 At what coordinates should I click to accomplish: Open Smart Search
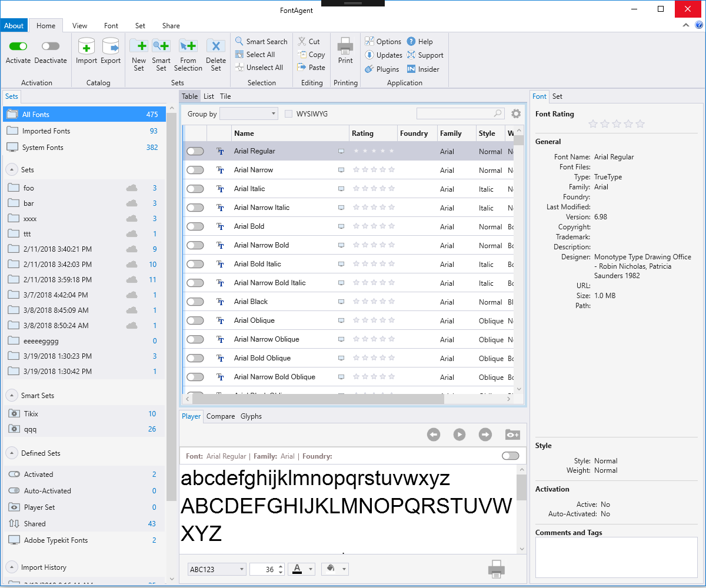[x=261, y=42]
